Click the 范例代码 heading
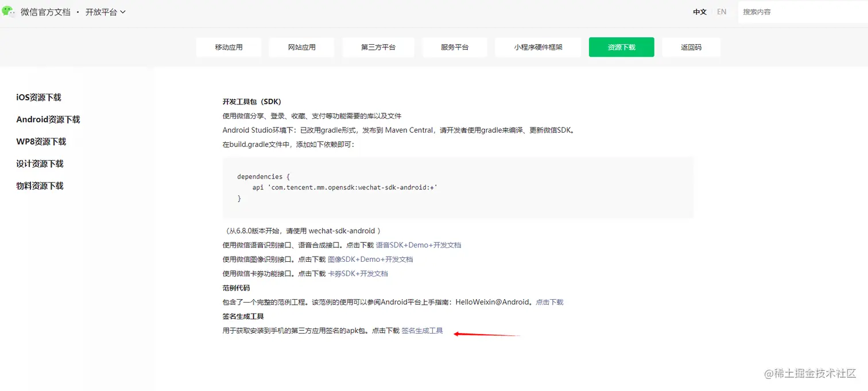The image size is (868, 391). (237, 288)
